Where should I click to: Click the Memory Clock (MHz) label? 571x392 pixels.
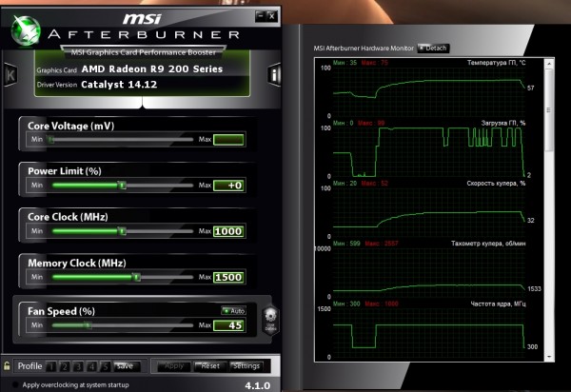point(77,264)
